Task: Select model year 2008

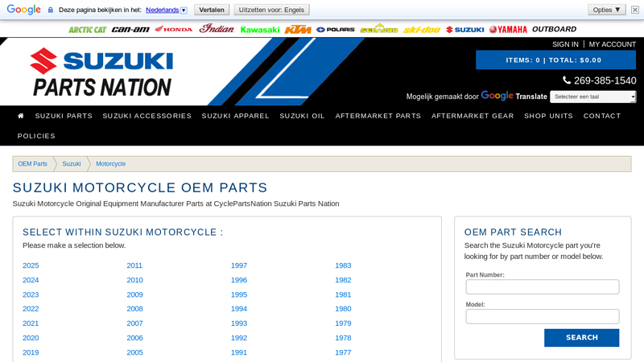Action: [x=134, y=309]
